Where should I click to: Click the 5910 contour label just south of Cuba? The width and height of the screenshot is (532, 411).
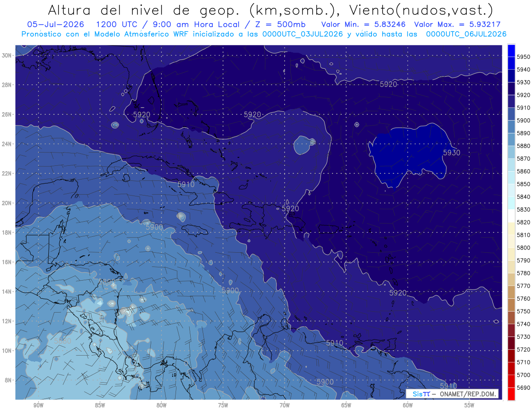[186, 184]
